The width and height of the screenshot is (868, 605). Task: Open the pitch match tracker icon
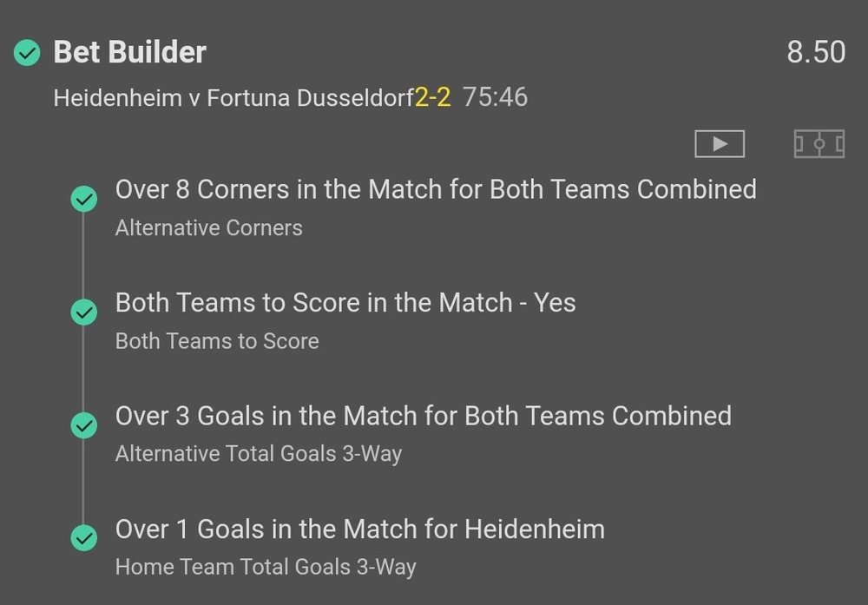click(x=819, y=144)
